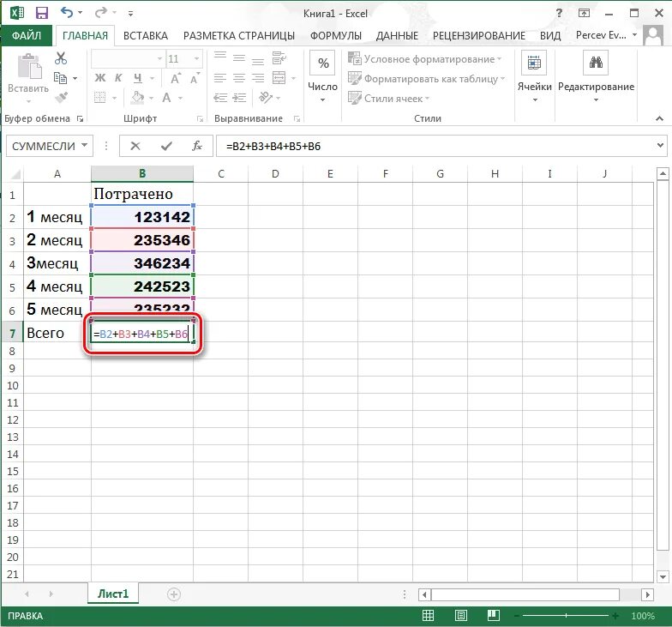672x627 pixels.
Task: Switch to ДАННЫЕ tab
Action: pos(397,36)
